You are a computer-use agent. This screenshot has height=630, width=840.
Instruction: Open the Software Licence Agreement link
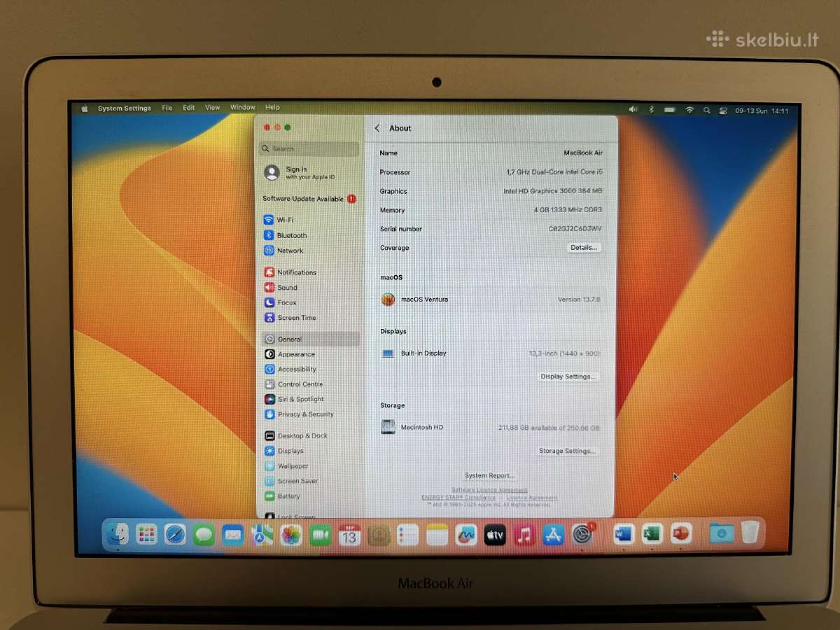[489, 490]
